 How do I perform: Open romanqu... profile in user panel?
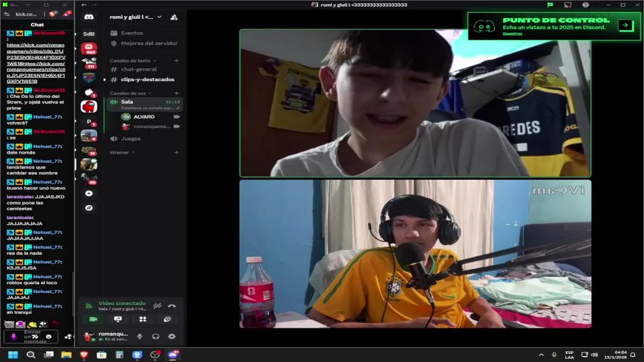106,336
